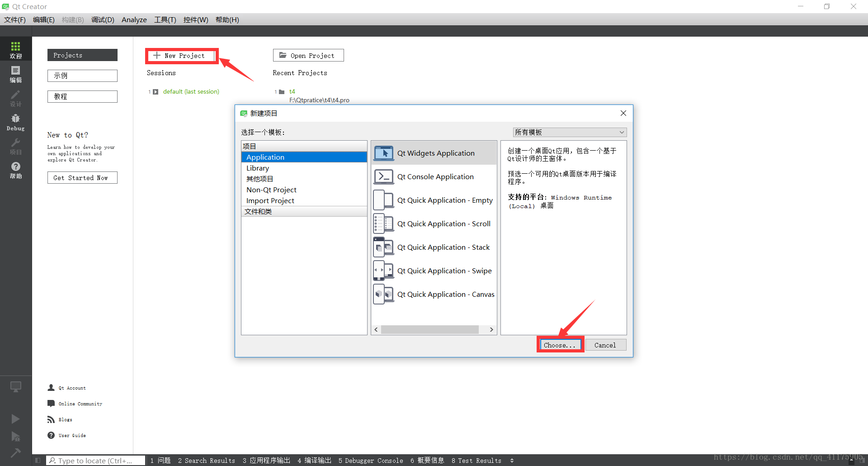Select Qt Quick Application - Swipe template
Screen dimensions: 868x466
434,271
